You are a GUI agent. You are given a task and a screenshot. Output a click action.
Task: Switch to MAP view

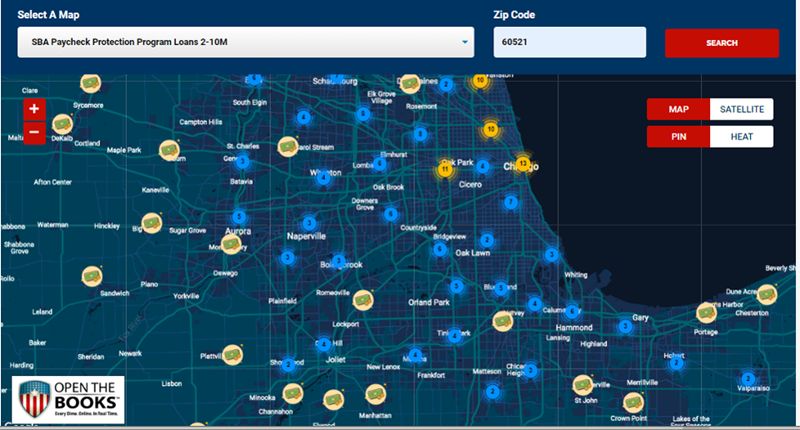point(679,109)
